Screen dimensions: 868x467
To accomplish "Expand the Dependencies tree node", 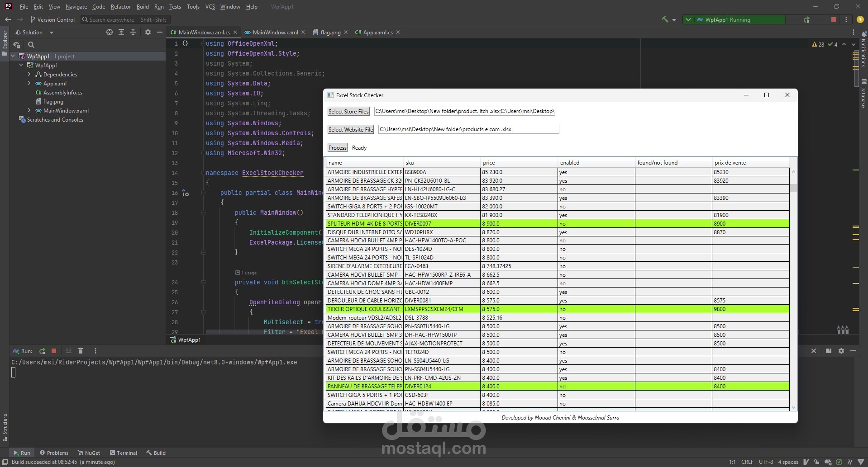I will 29,74.
